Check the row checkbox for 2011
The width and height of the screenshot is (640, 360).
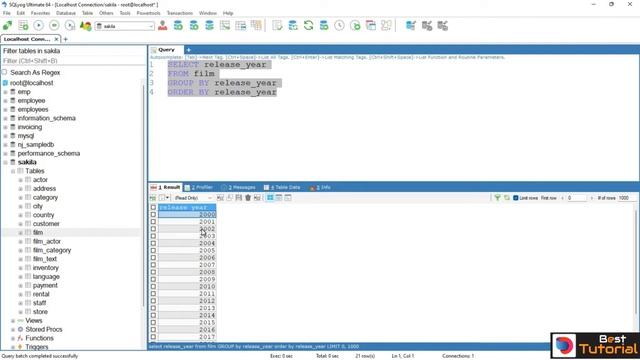point(153,293)
